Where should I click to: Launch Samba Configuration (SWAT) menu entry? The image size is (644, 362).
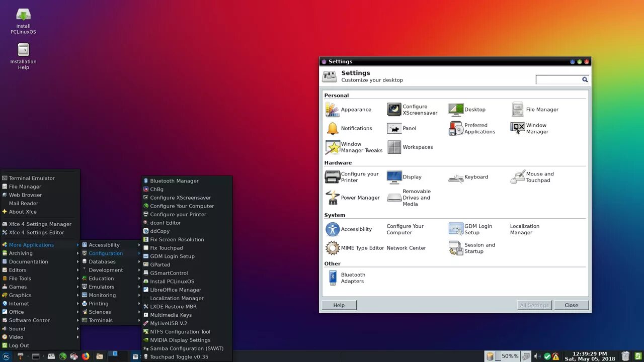tap(187, 348)
